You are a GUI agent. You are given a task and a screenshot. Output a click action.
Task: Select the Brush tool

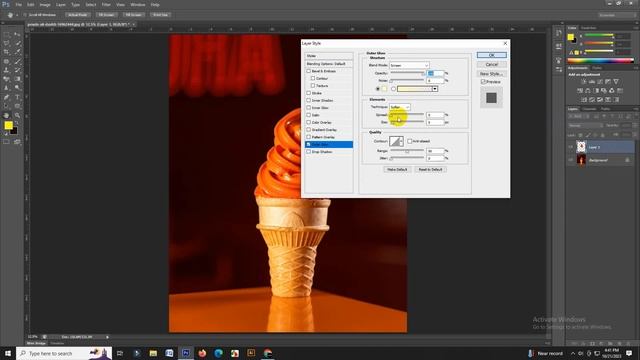tap(17, 62)
